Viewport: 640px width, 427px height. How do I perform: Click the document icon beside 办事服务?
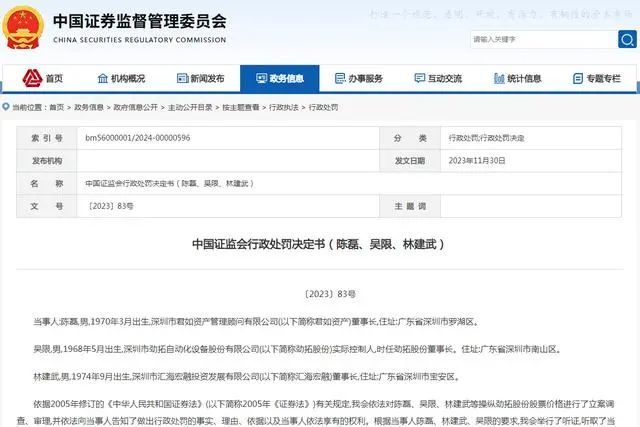(340, 78)
